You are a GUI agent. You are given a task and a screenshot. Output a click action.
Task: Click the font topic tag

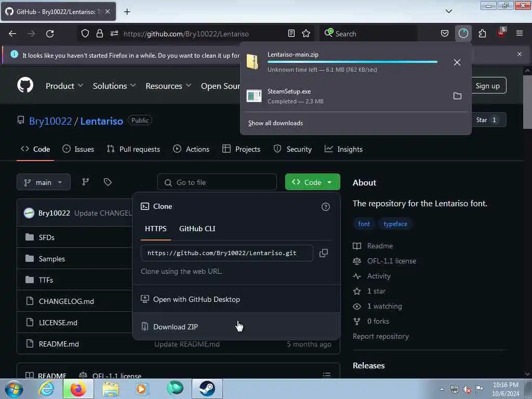(x=364, y=224)
